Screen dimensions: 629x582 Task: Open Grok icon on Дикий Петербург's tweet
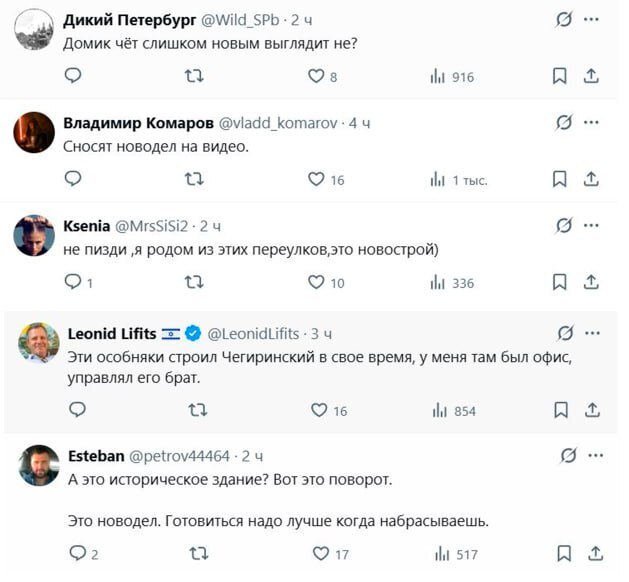[563, 19]
